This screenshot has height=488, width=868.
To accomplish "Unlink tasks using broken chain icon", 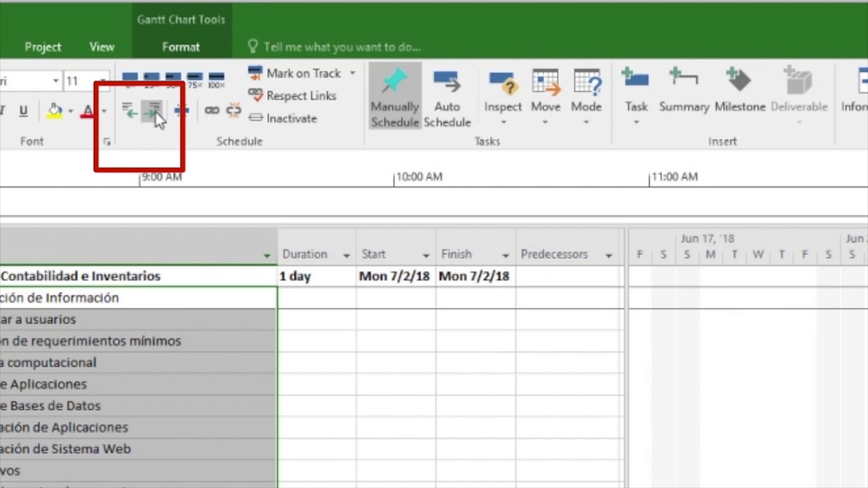I will (x=234, y=110).
